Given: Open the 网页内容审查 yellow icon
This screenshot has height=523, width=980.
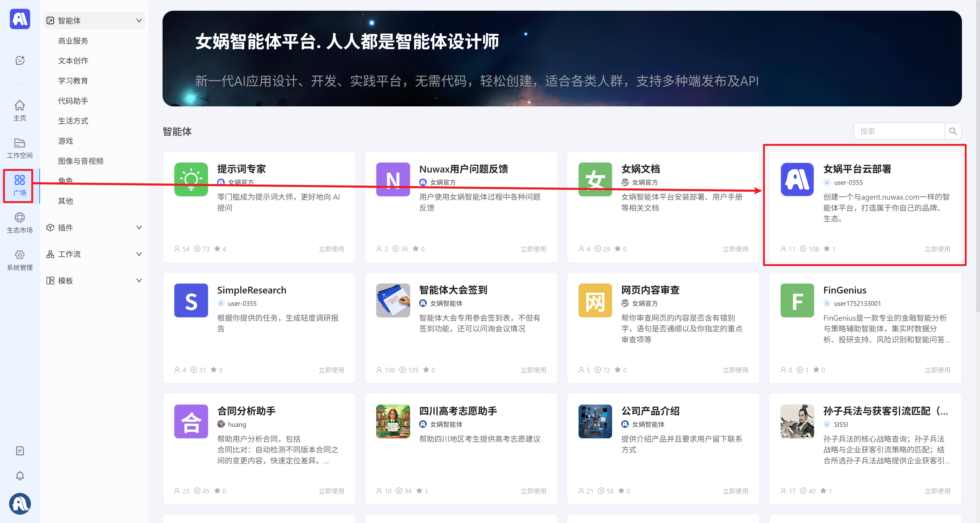Looking at the screenshot, I should click(595, 300).
